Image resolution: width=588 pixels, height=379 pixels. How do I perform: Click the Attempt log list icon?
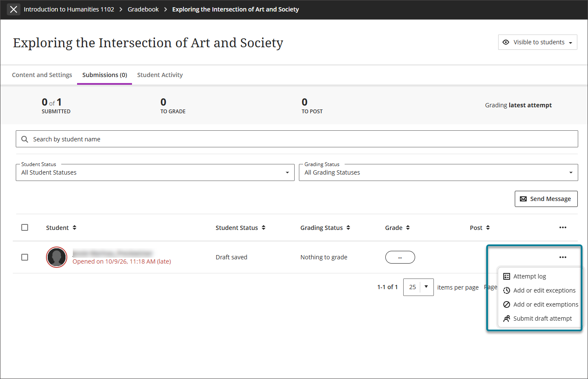coord(507,276)
